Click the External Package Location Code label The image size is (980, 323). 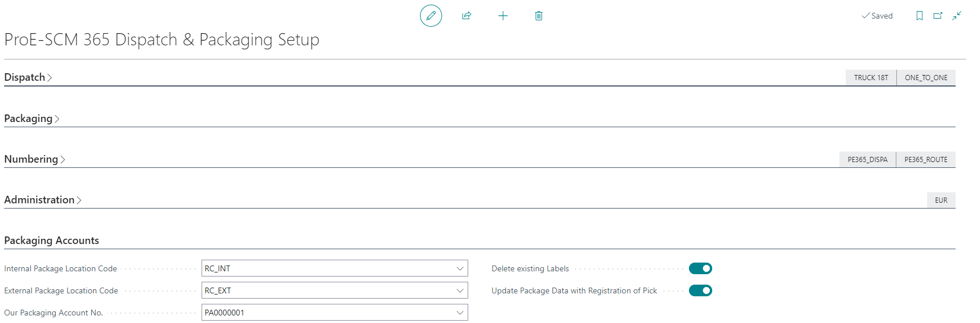click(61, 290)
